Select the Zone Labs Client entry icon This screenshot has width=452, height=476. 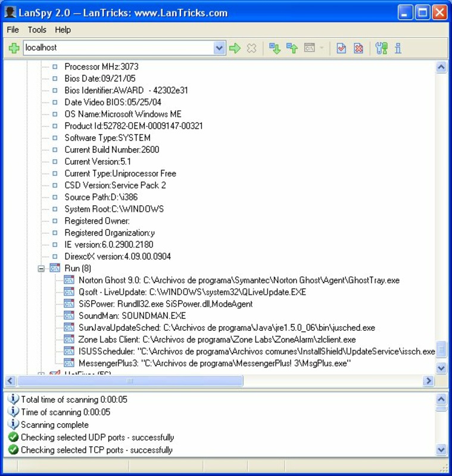click(69, 339)
